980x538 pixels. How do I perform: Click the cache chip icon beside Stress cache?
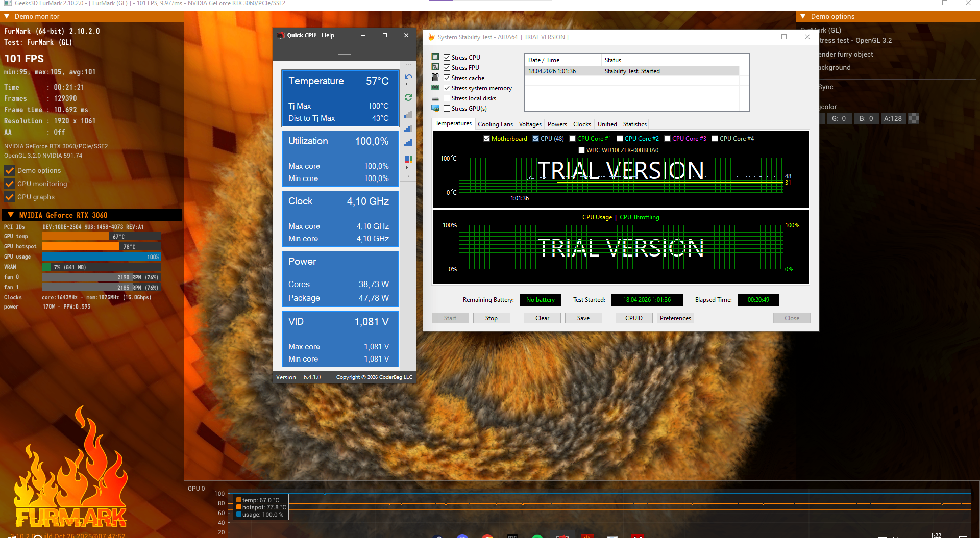(435, 78)
